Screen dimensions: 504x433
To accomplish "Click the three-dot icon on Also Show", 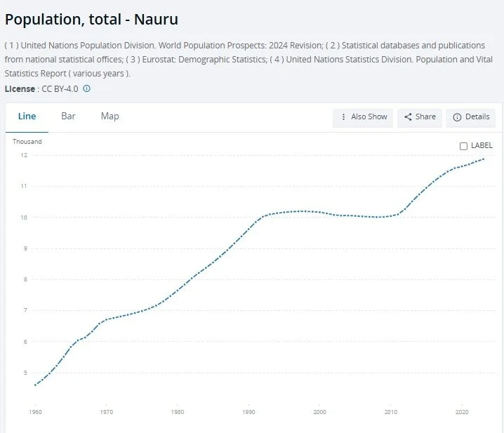I will 343,117.
